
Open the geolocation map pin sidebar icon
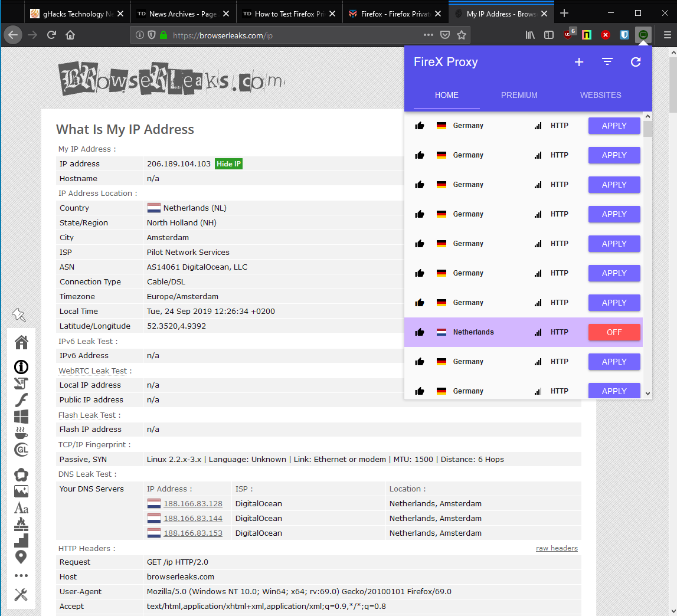(21, 557)
